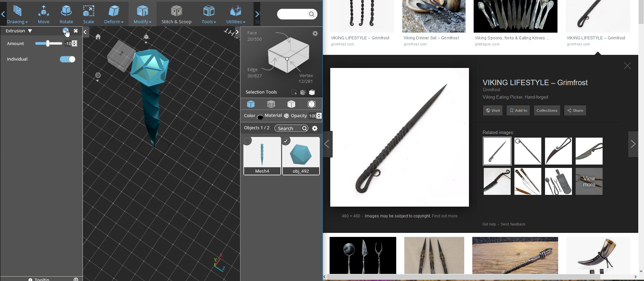This screenshot has width=644, height=281.
Task: Select the obj_492 object thumbnail
Action: (301, 156)
